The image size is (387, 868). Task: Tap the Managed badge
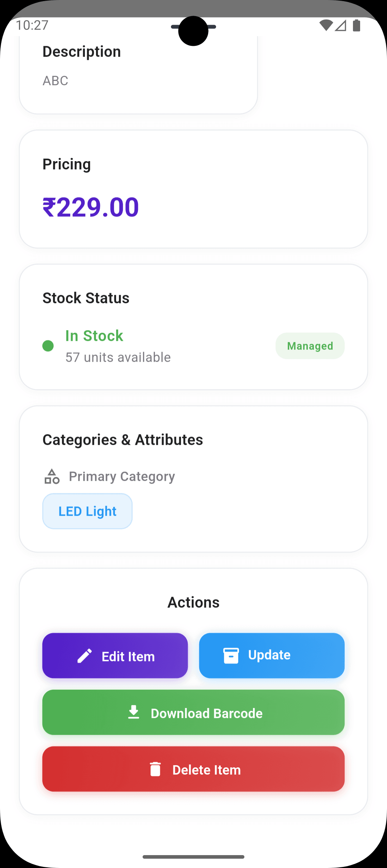[310, 346]
